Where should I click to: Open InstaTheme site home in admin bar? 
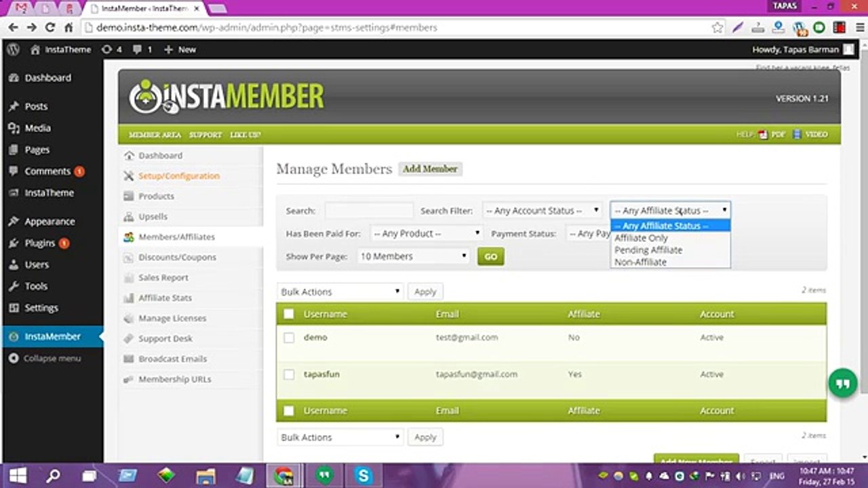[60, 49]
